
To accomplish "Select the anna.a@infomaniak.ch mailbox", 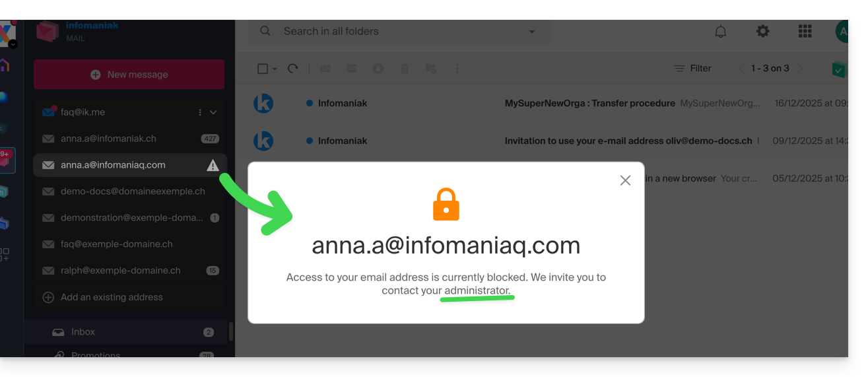I will click(x=108, y=139).
